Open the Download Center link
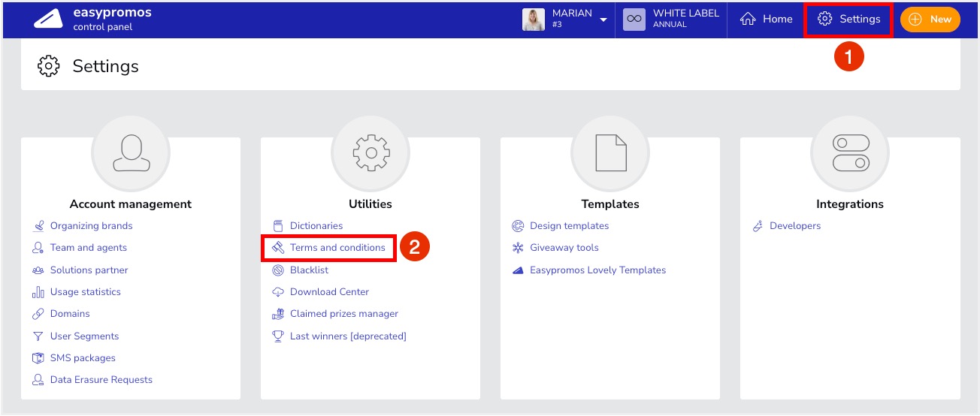The height and width of the screenshot is (416, 980). point(329,292)
